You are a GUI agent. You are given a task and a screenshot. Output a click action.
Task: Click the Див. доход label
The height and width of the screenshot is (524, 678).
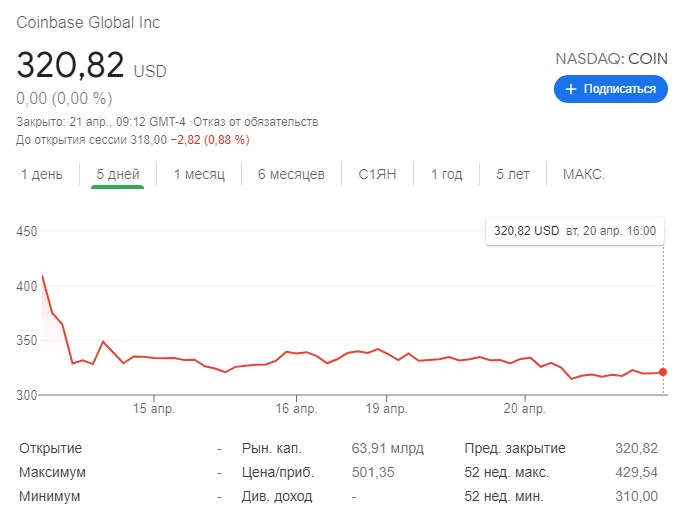(277, 496)
